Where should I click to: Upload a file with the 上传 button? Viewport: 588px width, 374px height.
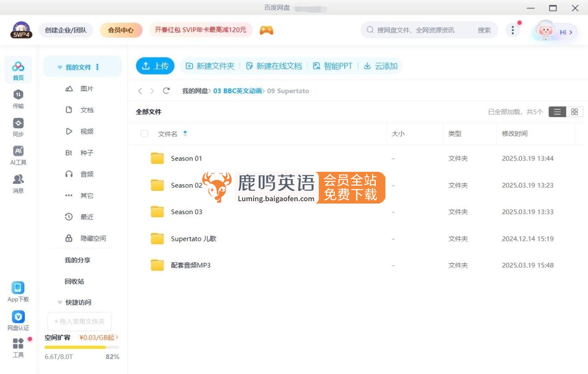click(x=155, y=66)
